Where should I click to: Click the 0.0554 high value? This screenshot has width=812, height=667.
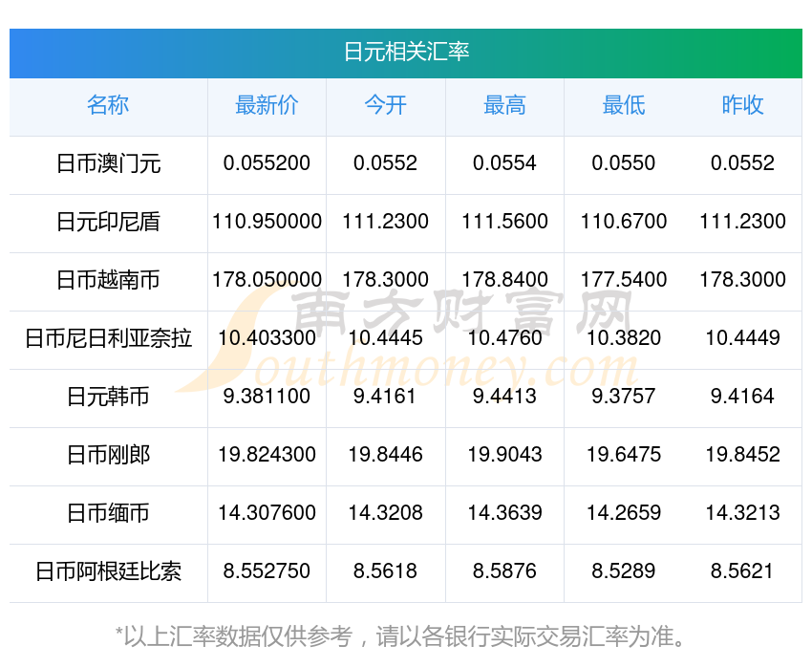504,163
